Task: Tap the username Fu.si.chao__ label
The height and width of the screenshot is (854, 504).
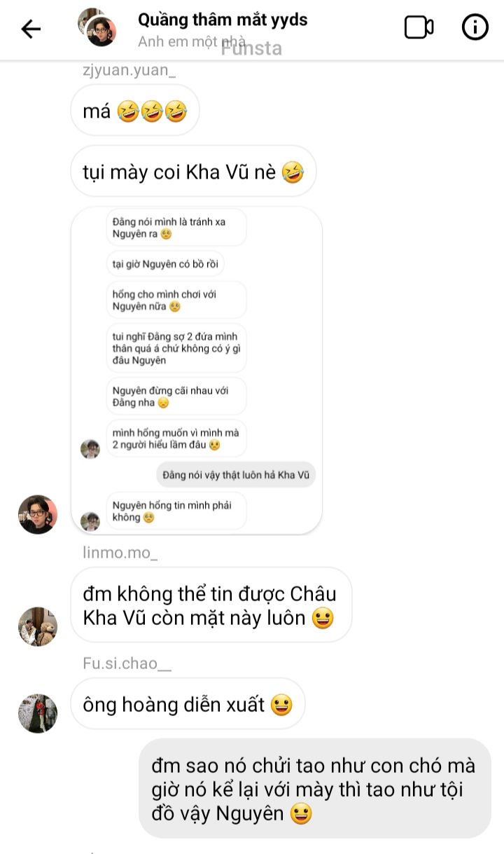Action: (127, 663)
